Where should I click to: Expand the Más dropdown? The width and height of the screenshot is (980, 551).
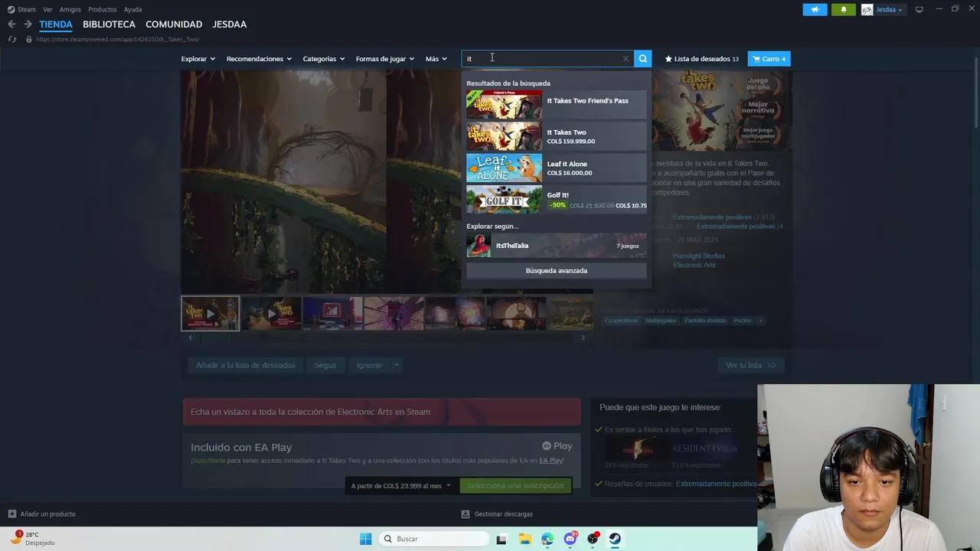point(436,59)
